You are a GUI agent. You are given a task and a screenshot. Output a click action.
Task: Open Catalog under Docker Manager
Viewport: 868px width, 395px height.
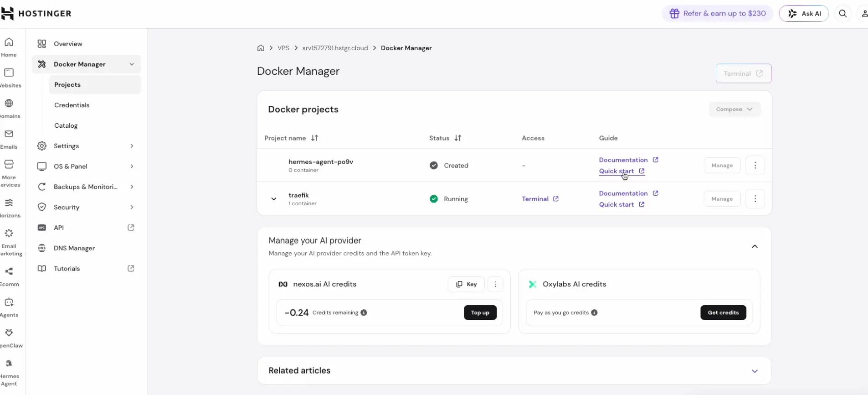click(95, 125)
